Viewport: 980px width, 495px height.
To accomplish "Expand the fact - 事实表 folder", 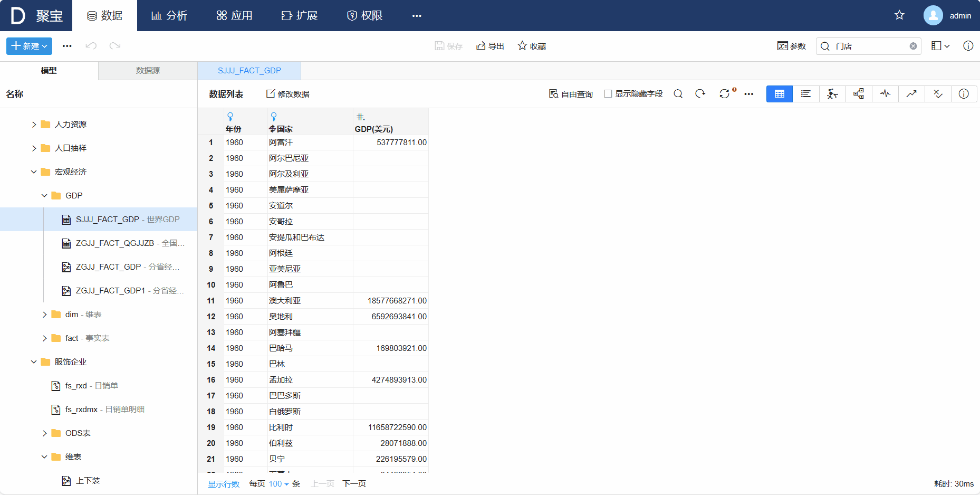I will (44, 338).
